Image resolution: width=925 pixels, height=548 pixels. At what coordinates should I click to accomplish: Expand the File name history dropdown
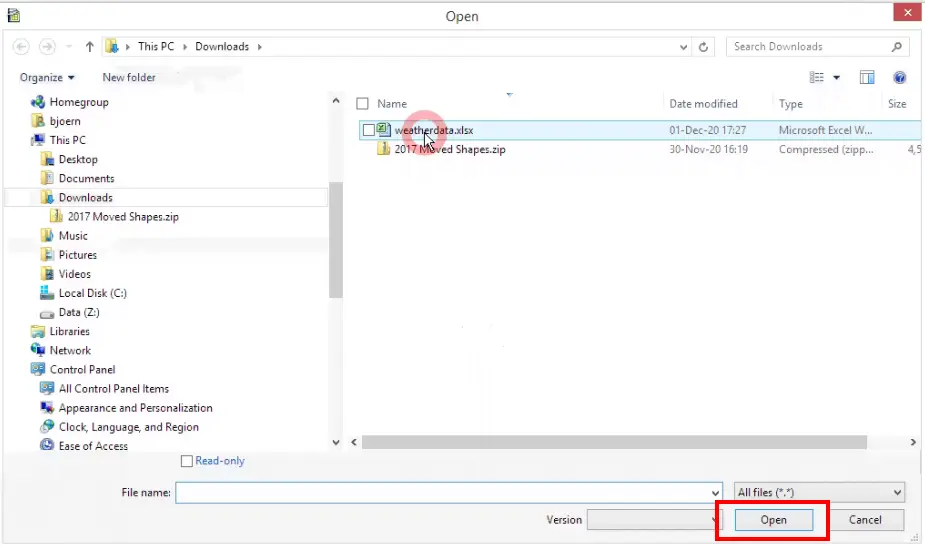715,493
